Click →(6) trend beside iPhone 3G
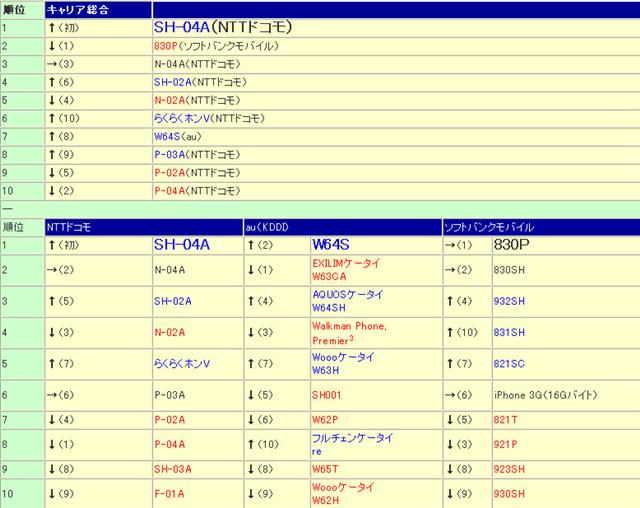 [458, 395]
